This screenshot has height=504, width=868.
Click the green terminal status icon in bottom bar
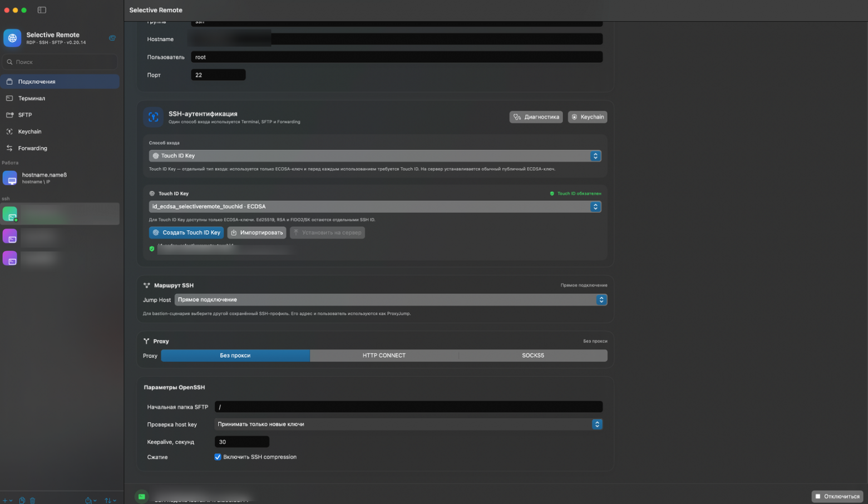(x=142, y=497)
